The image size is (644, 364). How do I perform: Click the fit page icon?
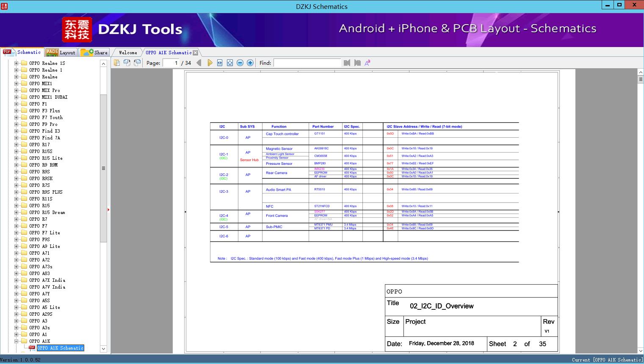230,63
